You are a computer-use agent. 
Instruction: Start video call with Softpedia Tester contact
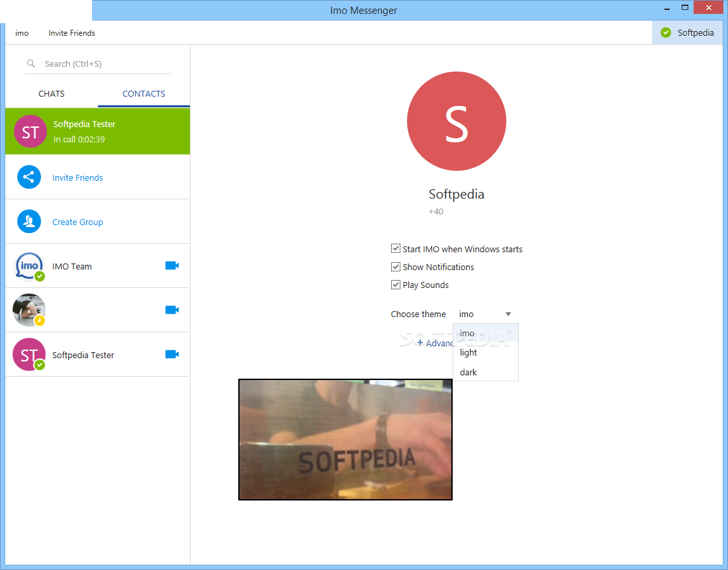[172, 354]
